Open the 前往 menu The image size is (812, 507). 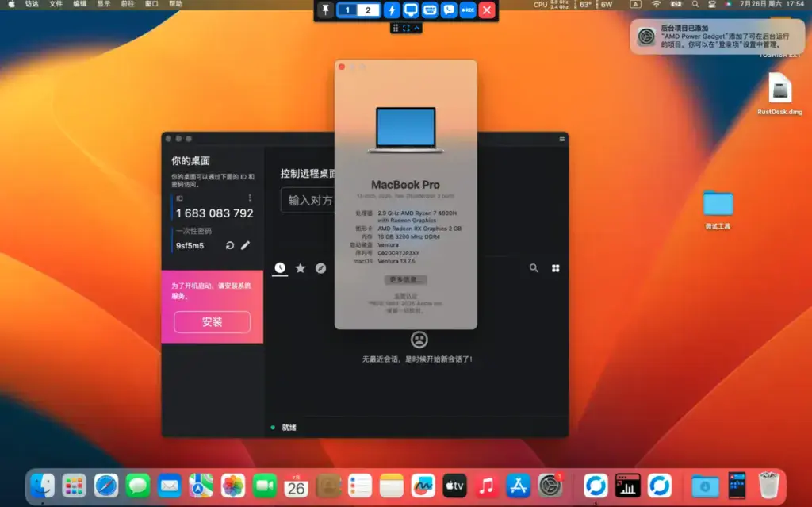[x=128, y=4]
